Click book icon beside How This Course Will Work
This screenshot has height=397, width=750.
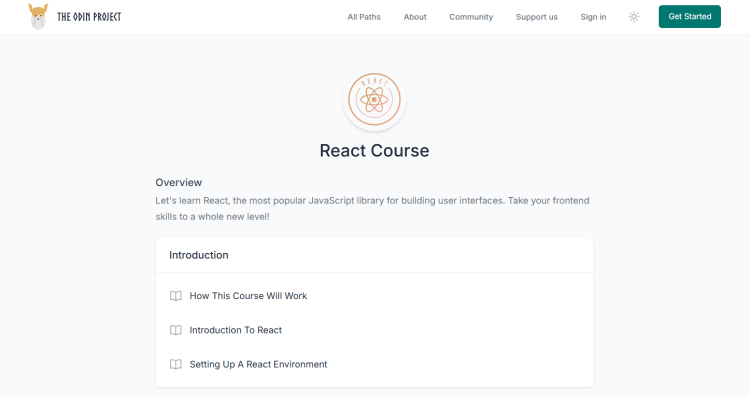coord(176,296)
